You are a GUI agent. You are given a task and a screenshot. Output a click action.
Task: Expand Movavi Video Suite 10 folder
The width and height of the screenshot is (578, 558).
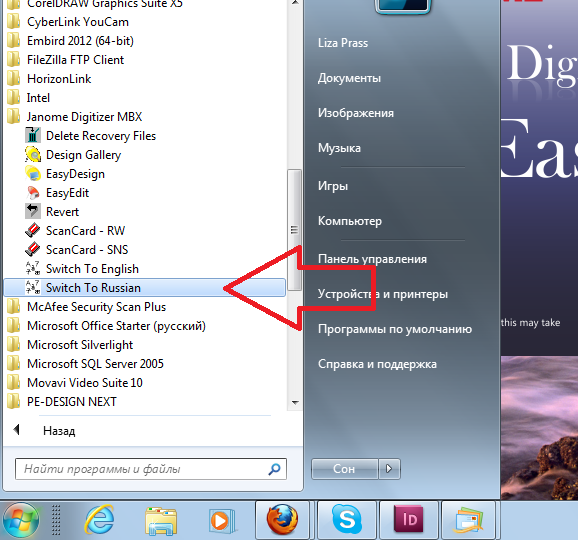[75, 383]
